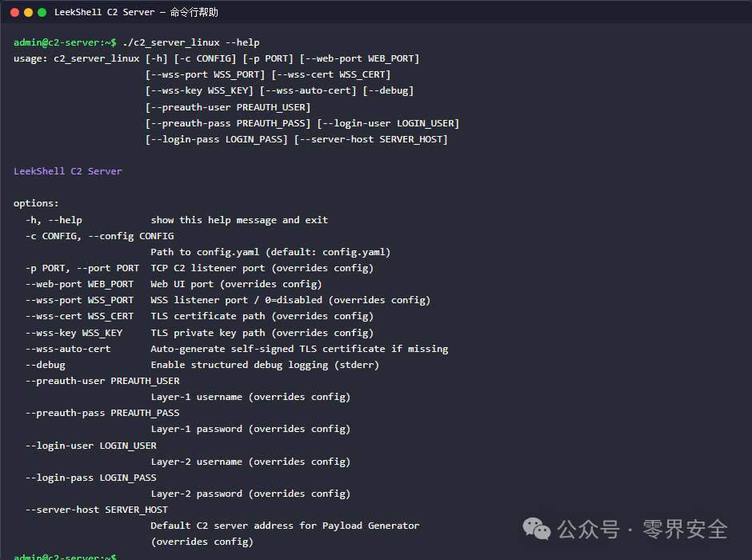The width and height of the screenshot is (752, 560).
Task: Click the 'options:' heading
Action: [x=36, y=203]
